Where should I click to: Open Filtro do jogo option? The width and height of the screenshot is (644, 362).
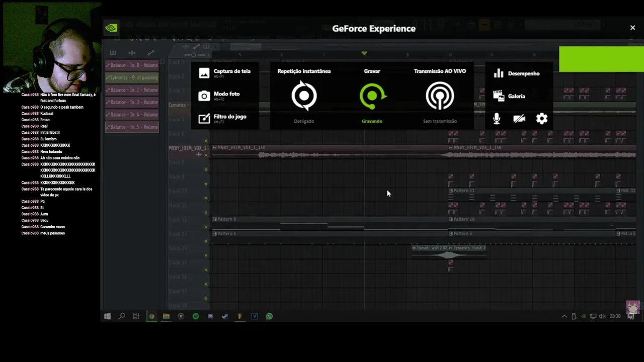pyautogui.click(x=222, y=118)
